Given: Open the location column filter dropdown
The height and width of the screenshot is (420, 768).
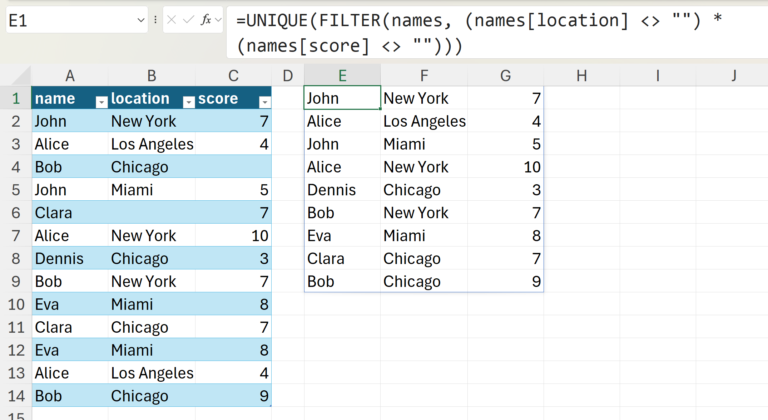Looking at the screenshot, I should (x=189, y=102).
